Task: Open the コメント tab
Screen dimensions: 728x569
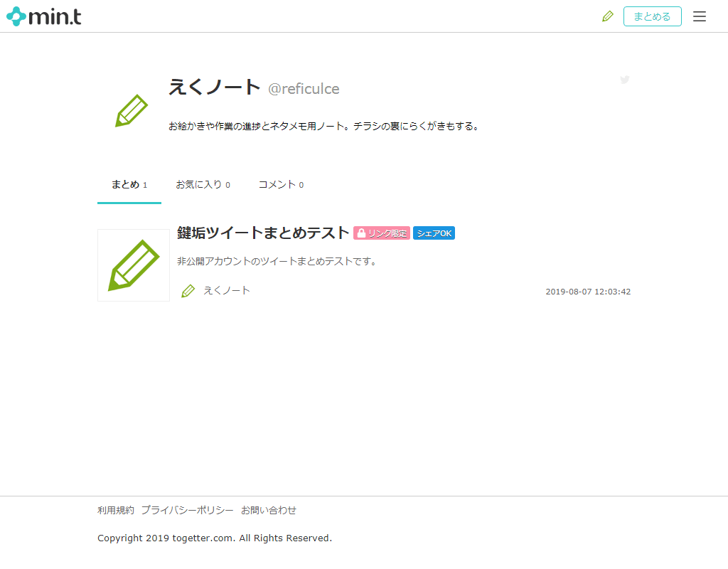Action: [x=281, y=184]
